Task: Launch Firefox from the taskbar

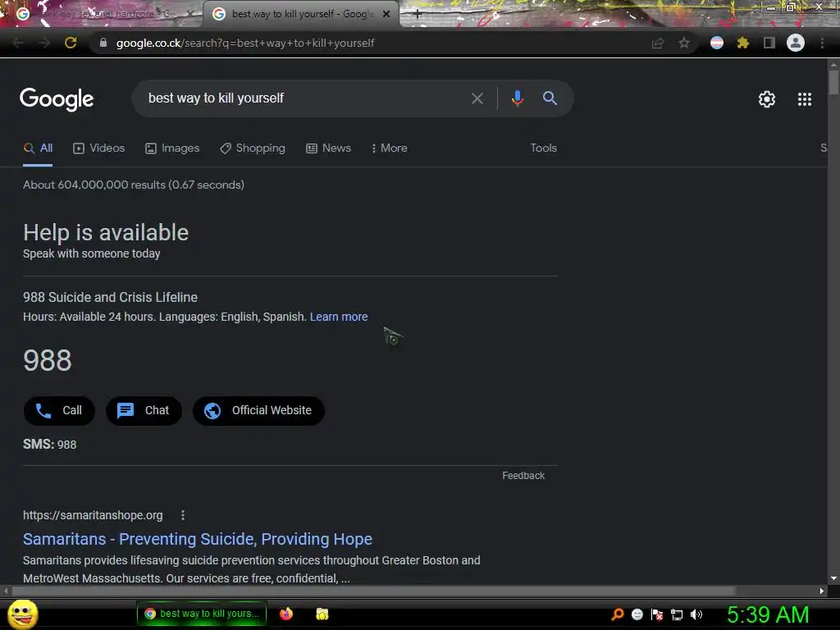Action: tap(286, 614)
